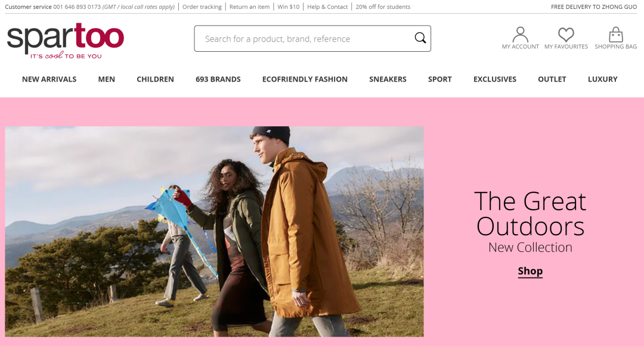Open the Men menu
Screen dimensions: 644x346
(x=106, y=79)
